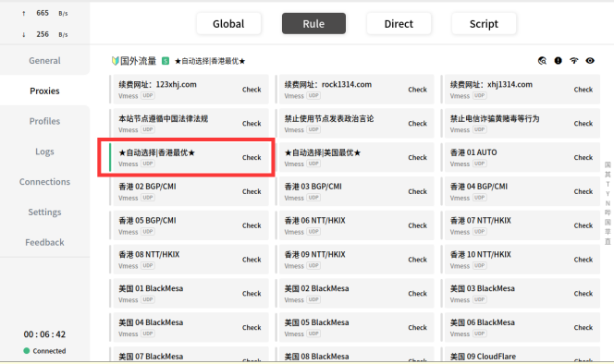Select the ★自动选择|香港最优★ proxy card
This screenshot has height=364, width=614.
point(189,157)
